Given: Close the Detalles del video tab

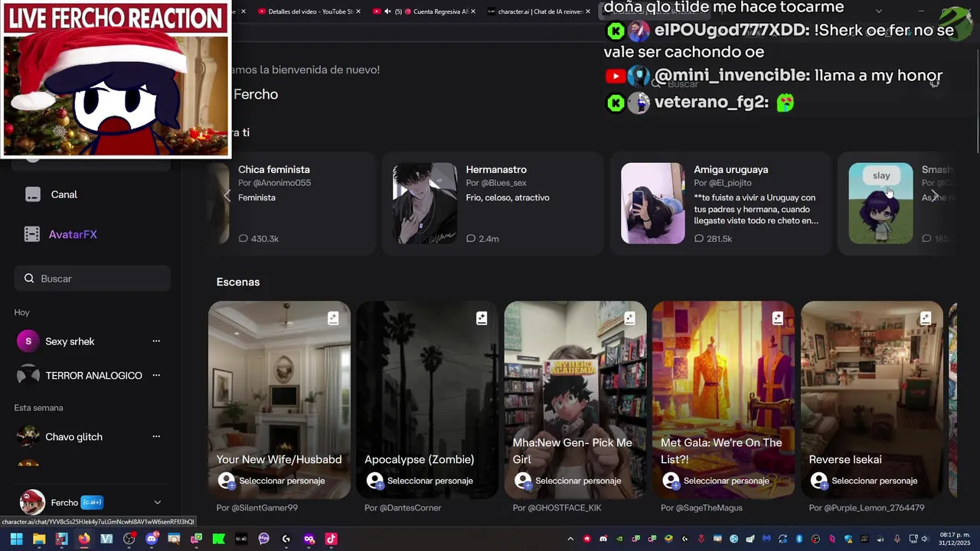Looking at the screenshot, I should pos(359,11).
